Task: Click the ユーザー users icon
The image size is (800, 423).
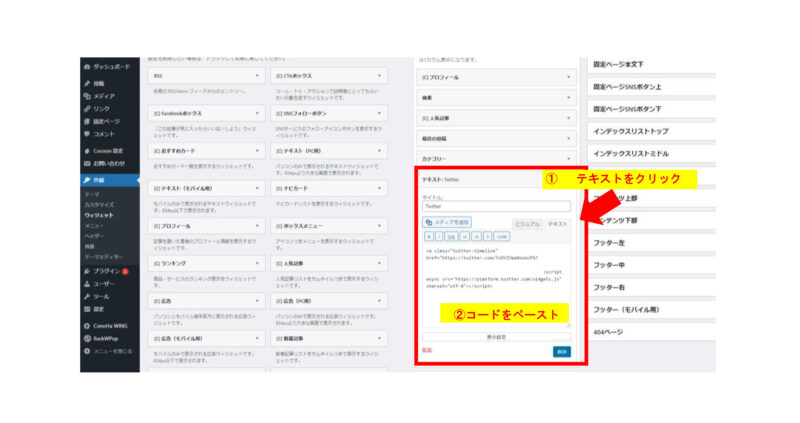Action: click(x=87, y=284)
